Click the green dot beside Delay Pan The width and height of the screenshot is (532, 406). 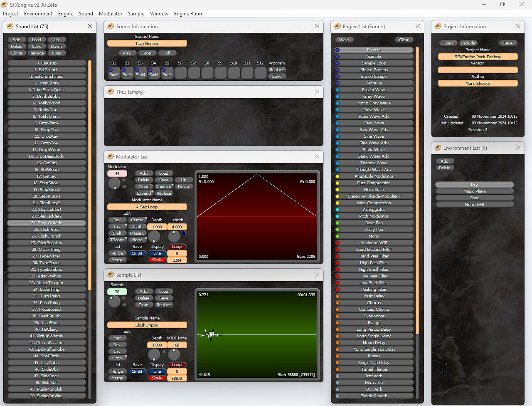[x=337, y=230]
